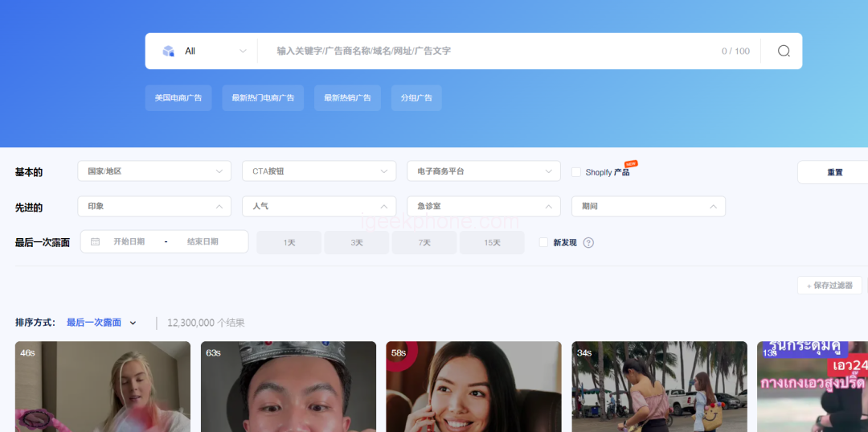This screenshot has width=868, height=432.
Task: Click the 保存过滤器 button
Action: pos(829,286)
